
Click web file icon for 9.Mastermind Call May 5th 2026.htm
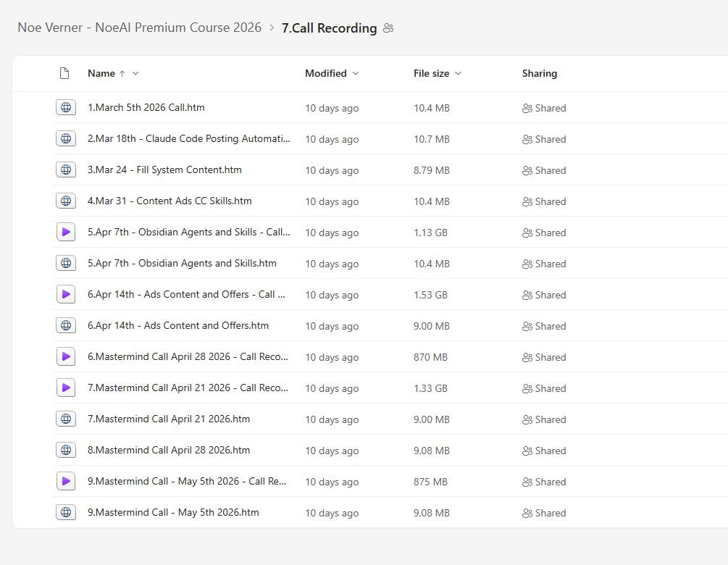(x=66, y=512)
